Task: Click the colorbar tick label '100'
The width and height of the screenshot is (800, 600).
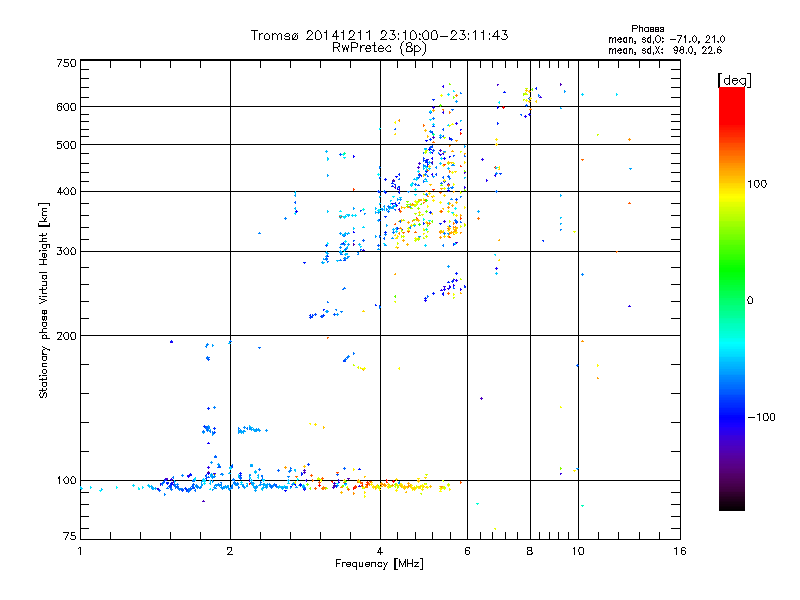Action: (x=757, y=184)
